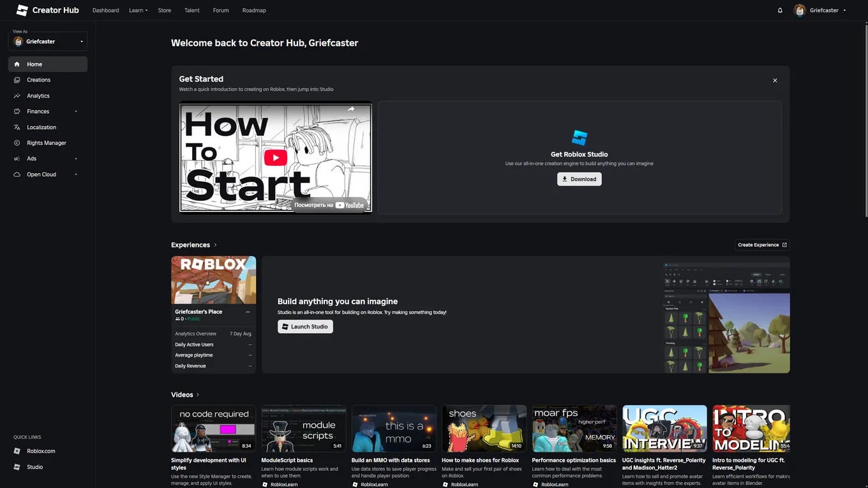The width and height of the screenshot is (868, 488).
Task: Open the Griefcaster's Place thumbnail
Action: coord(214,280)
